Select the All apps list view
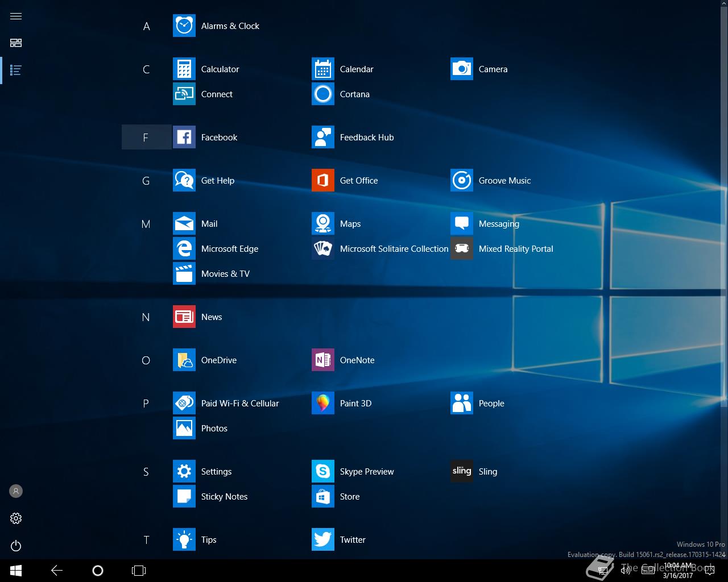The width and height of the screenshot is (728, 582). click(16, 70)
